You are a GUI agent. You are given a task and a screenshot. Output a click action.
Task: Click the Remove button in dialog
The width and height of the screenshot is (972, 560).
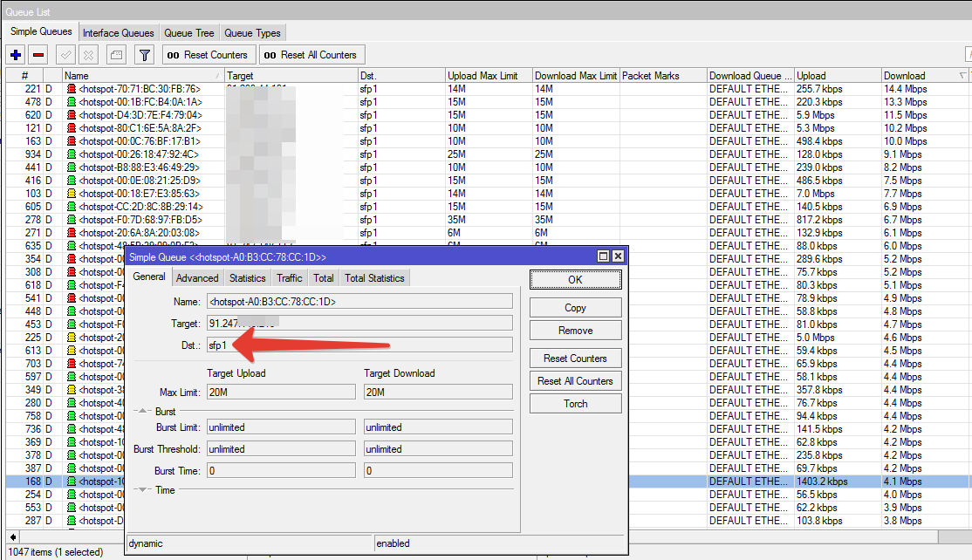575,331
